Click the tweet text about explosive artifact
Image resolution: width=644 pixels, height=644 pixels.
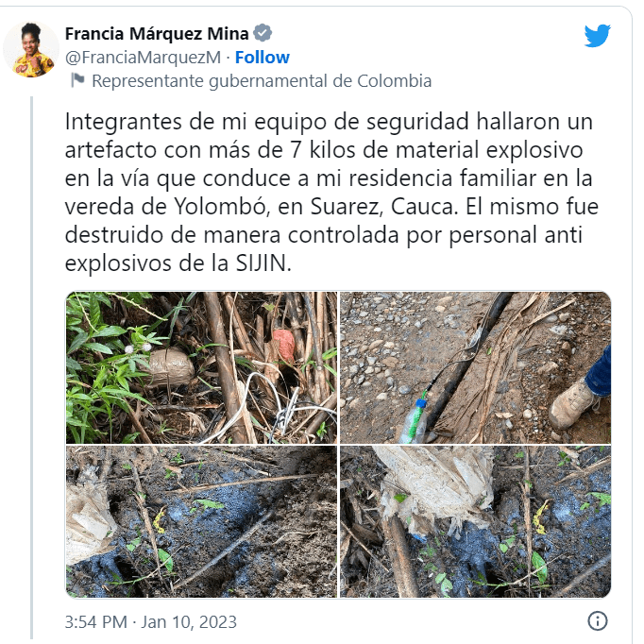(x=331, y=193)
